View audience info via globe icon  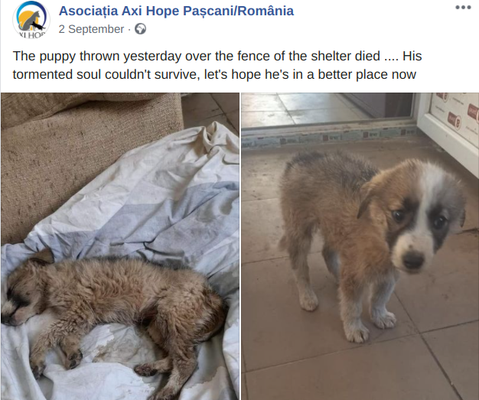coord(140,29)
